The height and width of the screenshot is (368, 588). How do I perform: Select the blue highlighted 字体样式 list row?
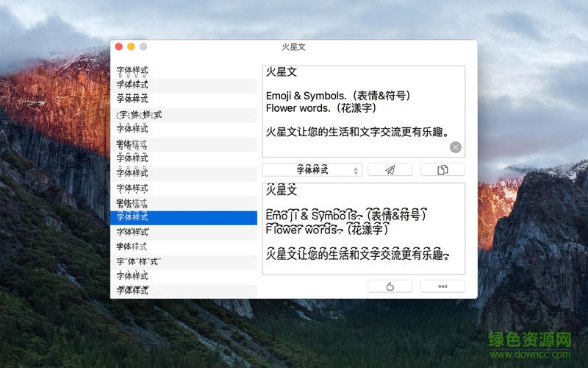click(x=184, y=218)
